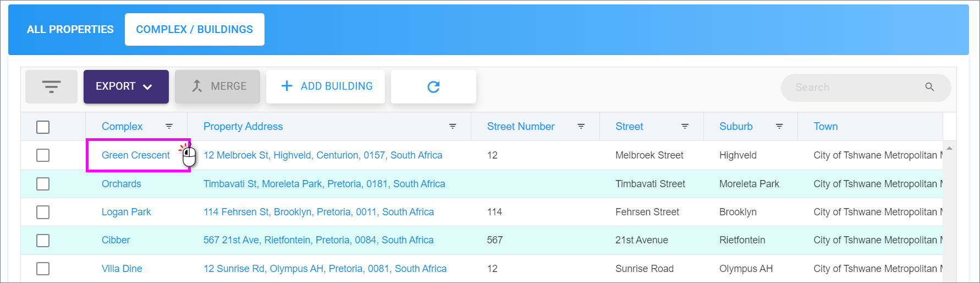980x283 pixels.
Task: Switch to the All Properties tab
Action: (70, 30)
